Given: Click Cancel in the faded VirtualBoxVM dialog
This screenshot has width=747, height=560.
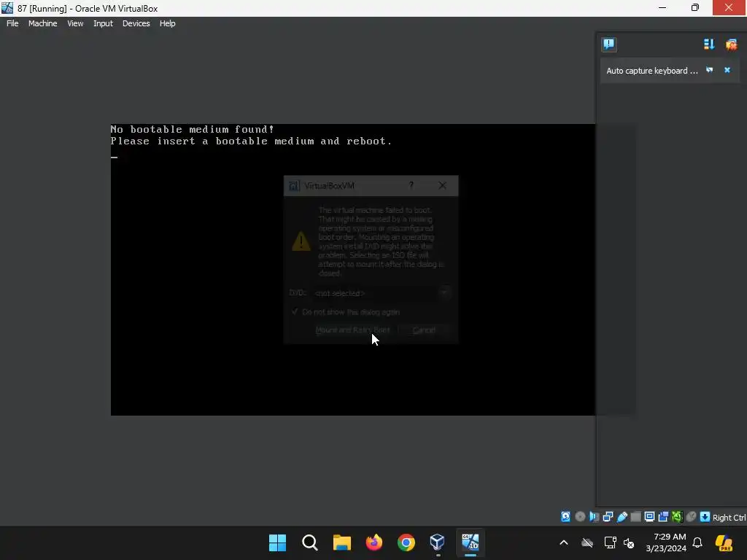Looking at the screenshot, I should [424, 330].
